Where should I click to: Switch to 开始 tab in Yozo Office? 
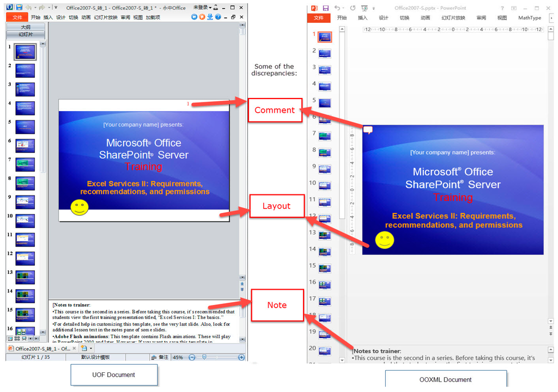coord(35,17)
